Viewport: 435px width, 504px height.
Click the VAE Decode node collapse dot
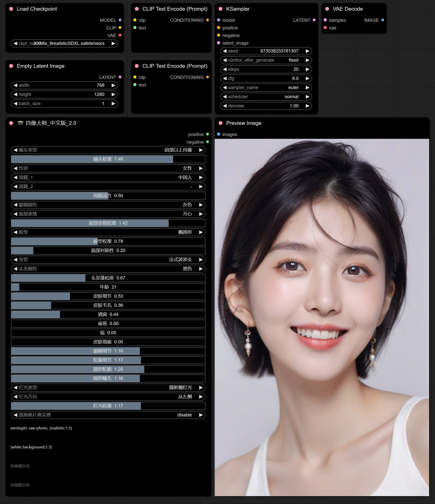(x=327, y=9)
